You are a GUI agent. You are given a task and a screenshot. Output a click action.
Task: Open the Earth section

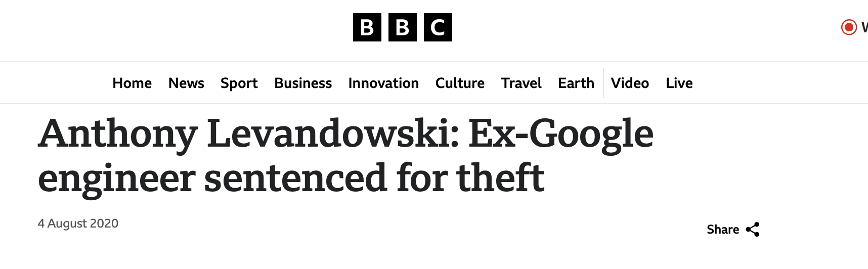(x=576, y=83)
